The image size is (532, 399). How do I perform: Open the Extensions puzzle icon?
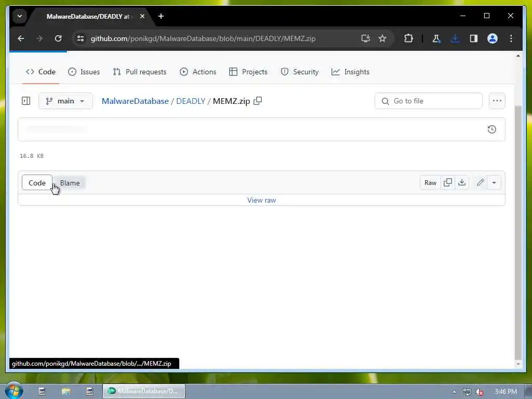point(408,38)
